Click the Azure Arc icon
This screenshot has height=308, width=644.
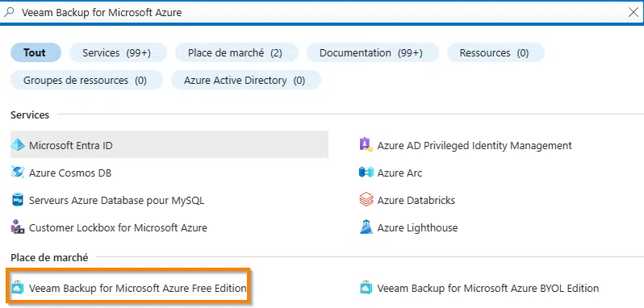(366, 173)
